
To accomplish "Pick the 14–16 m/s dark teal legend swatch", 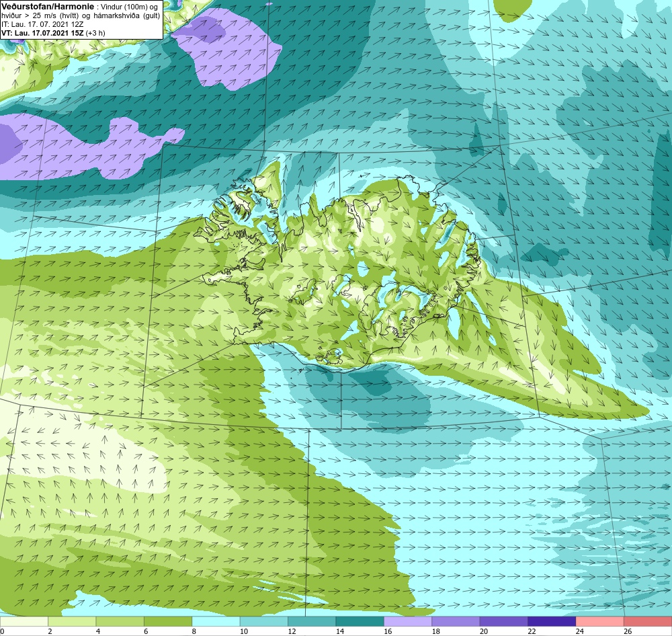I will tap(360, 621).
